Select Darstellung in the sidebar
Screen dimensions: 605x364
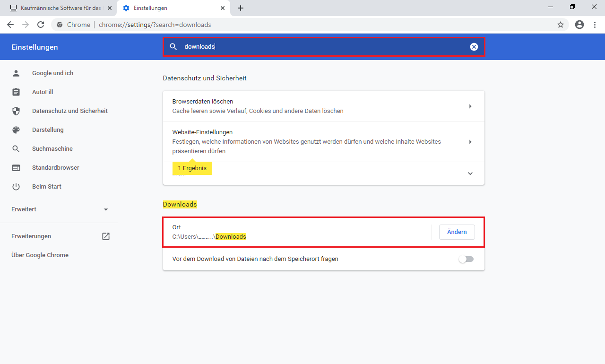48,130
